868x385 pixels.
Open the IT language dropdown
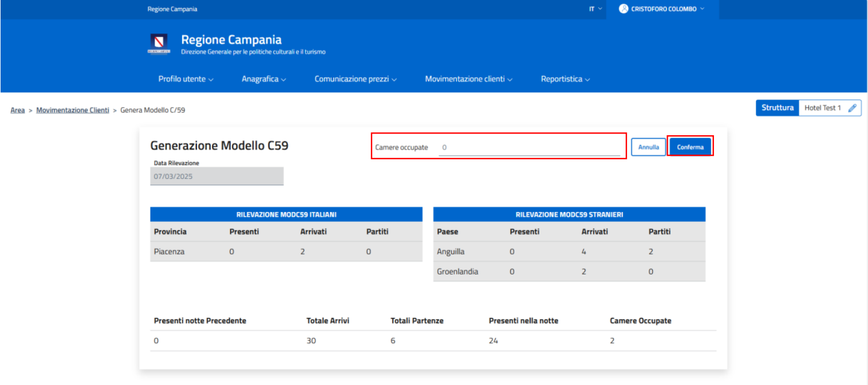pyautogui.click(x=595, y=9)
